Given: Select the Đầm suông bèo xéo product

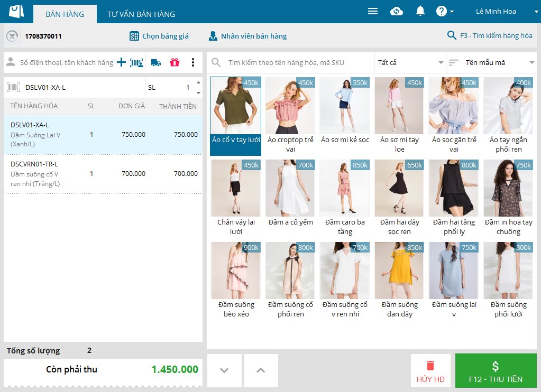Looking at the screenshot, I should (x=236, y=281).
